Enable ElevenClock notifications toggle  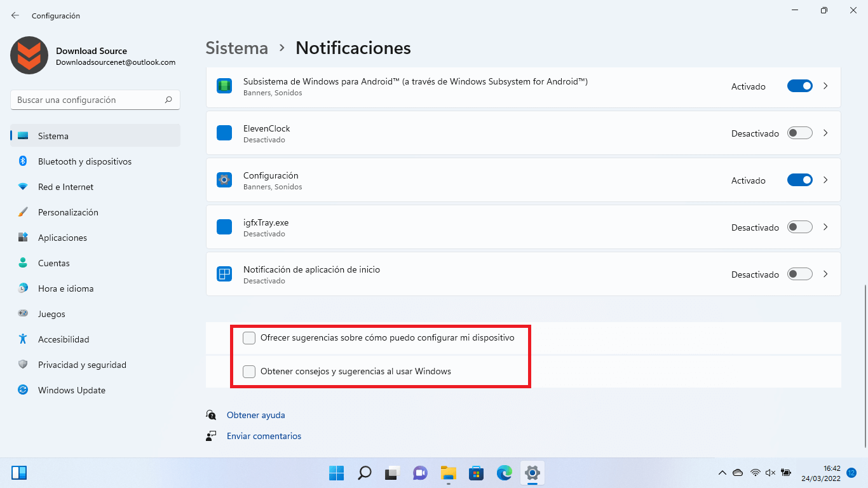(x=800, y=133)
